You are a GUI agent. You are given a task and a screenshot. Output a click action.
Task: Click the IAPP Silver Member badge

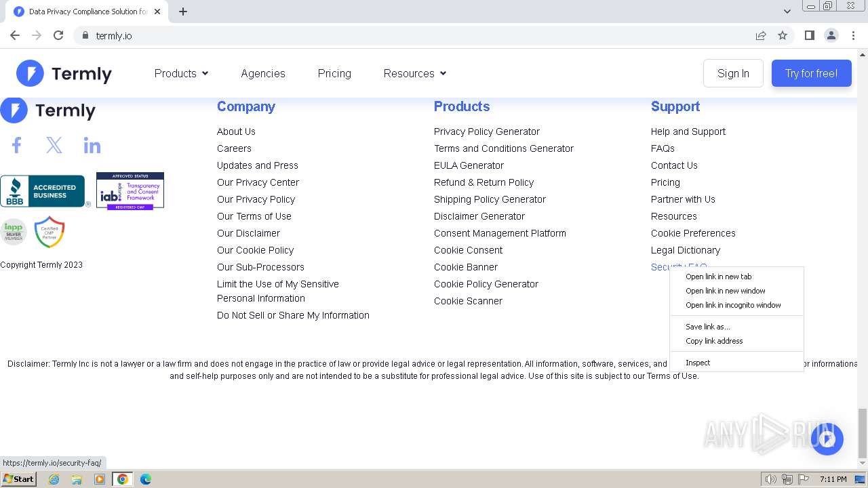(13, 232)
